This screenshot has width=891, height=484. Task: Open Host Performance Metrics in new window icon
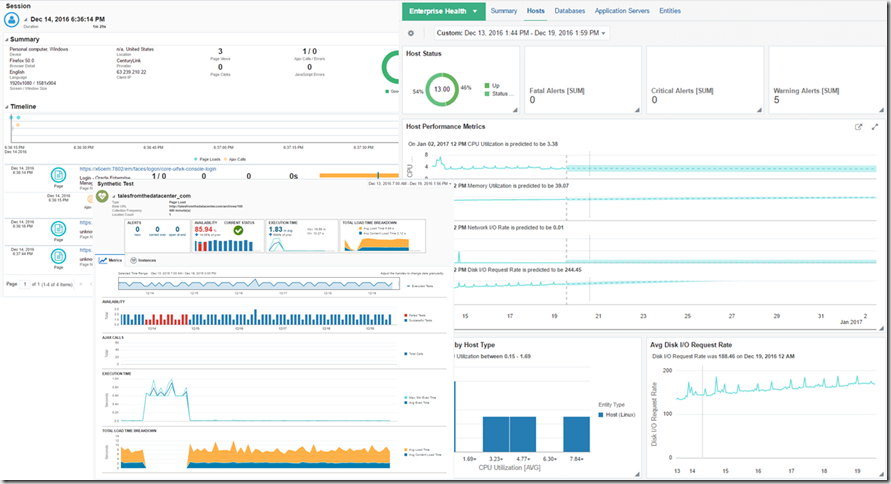pos(859,127)
